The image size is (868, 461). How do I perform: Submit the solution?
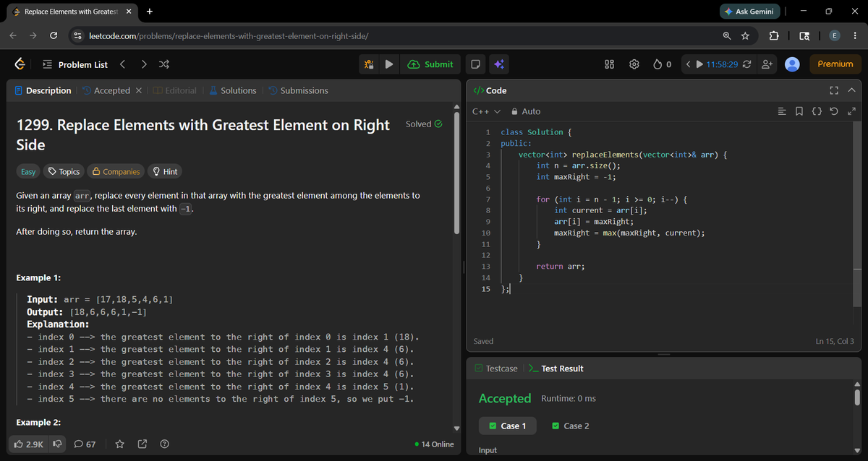tap(431, 64)
